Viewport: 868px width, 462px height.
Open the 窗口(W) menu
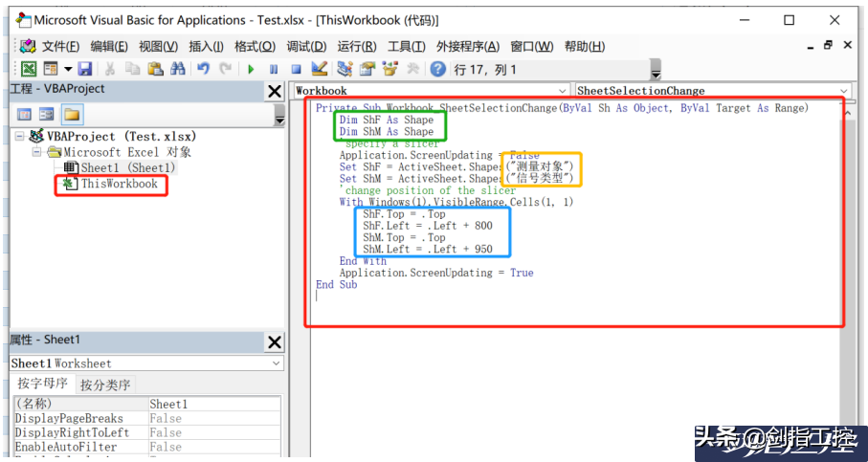click(x=531, y=47)
